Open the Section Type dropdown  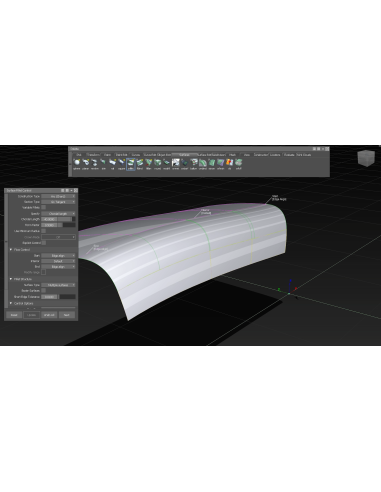[58, 202]
